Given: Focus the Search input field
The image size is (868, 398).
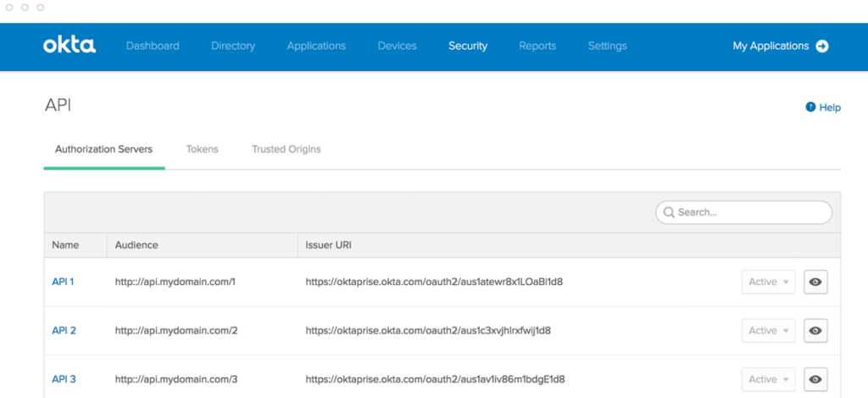Looking at the screenshot, I should point(743,212).
